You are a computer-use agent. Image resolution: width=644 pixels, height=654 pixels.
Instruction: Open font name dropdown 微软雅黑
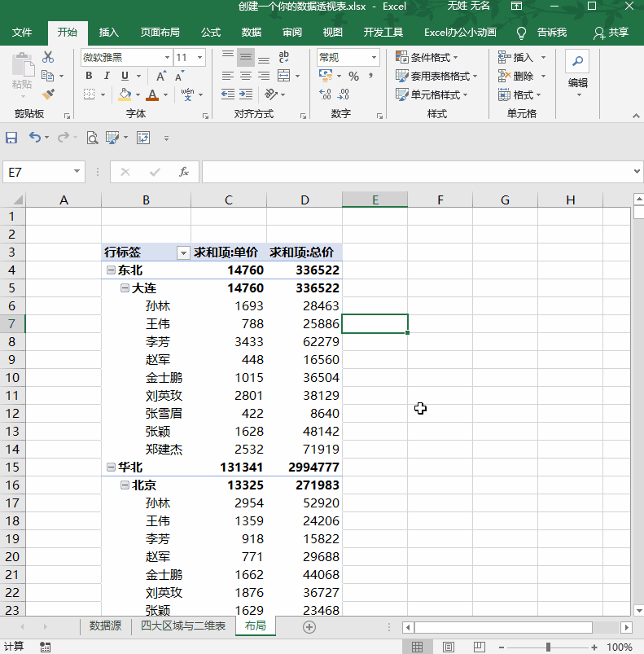point(167,57)
